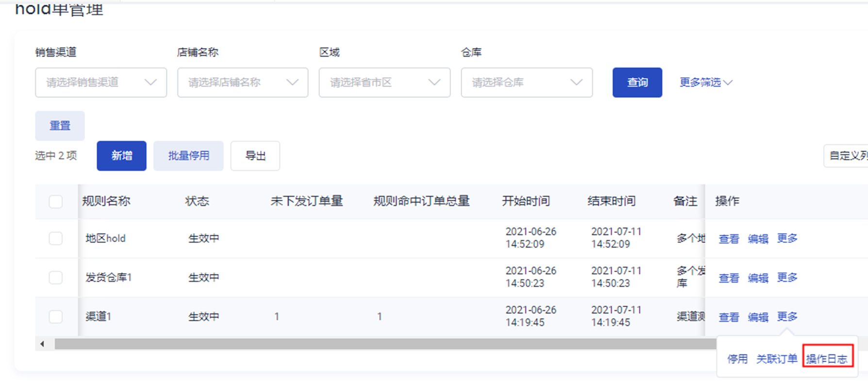Screen dimensions: 868x381
Task: Expand 更多筛选 filters
Action: pos(705,83)
